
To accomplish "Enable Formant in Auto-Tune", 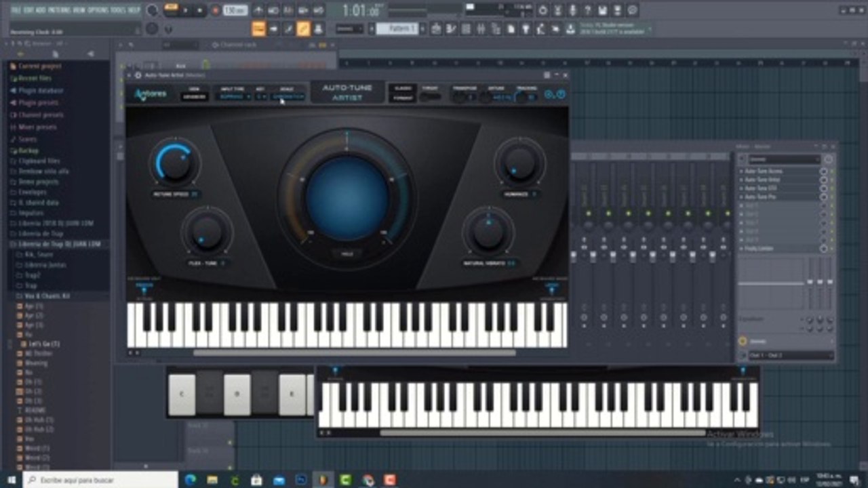I will 403,98.
